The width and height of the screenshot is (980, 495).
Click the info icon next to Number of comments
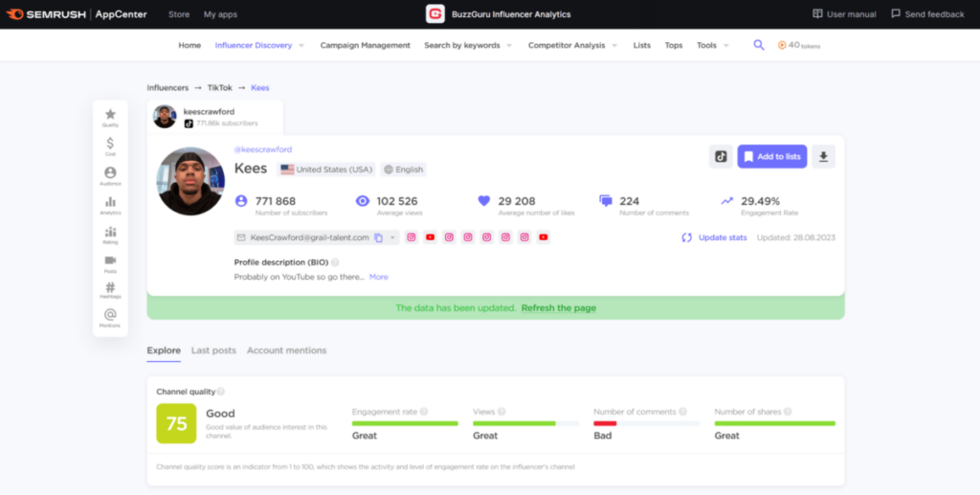pos(682,412)
